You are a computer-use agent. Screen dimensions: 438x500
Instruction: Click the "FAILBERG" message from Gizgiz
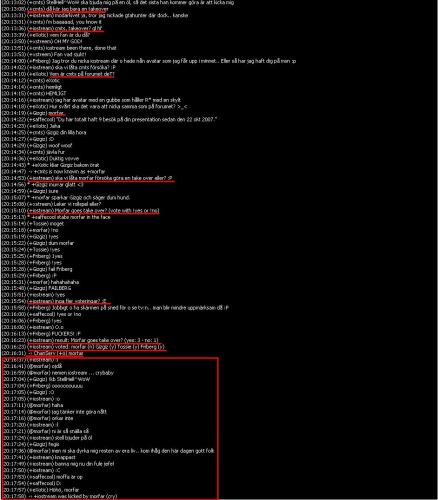(x=36, y=288)
